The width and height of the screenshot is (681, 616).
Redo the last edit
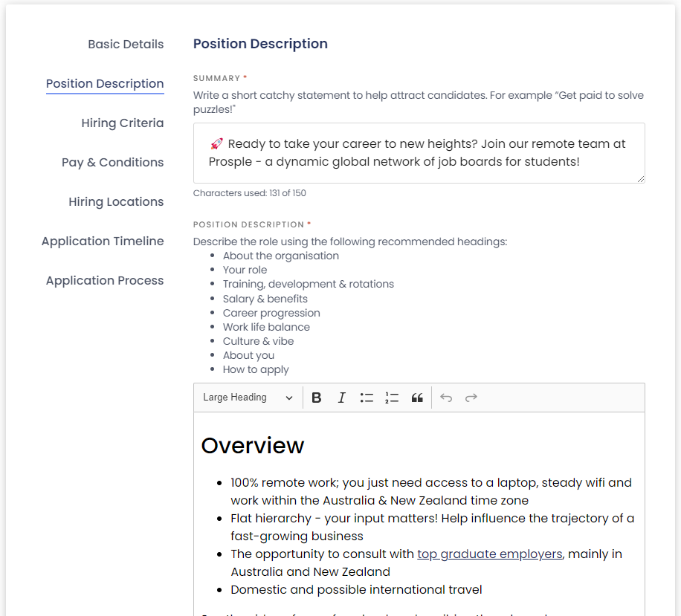471,398
